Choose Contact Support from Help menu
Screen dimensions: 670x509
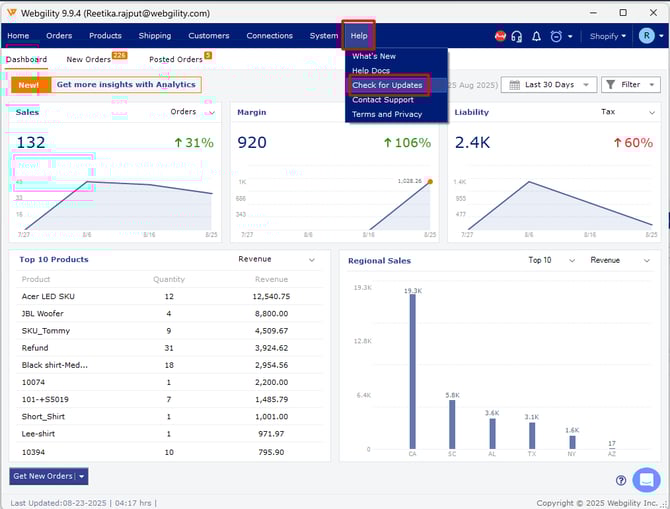(382, 100)
